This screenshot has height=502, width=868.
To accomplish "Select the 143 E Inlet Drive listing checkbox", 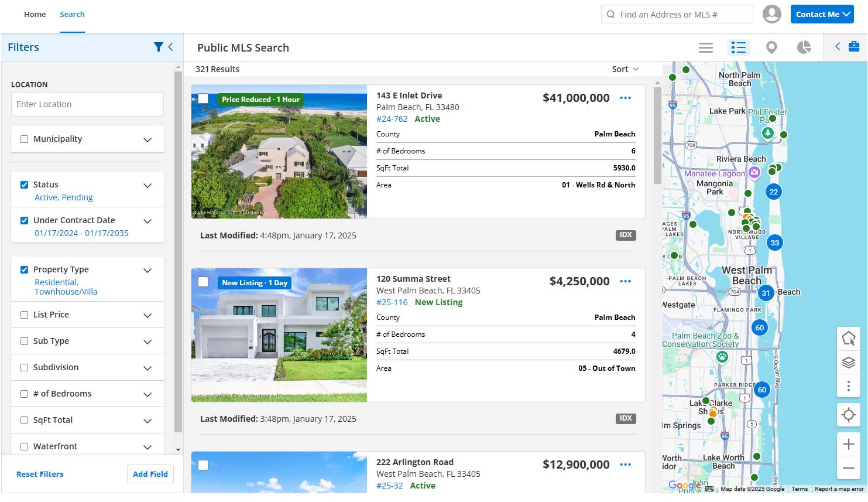I will click(203, 98).
